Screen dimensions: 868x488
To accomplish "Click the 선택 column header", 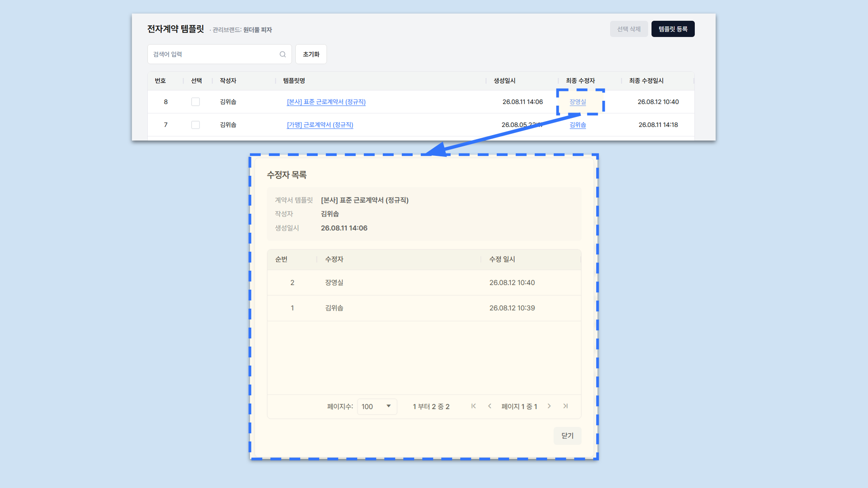I will click(x=196, y=80).
